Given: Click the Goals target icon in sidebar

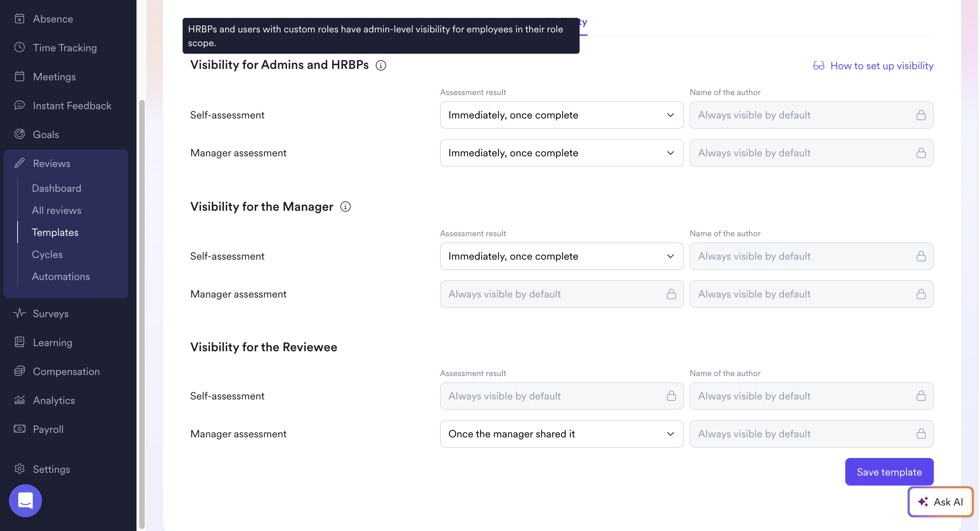Looking at the screenshot, I should [19, 134].
